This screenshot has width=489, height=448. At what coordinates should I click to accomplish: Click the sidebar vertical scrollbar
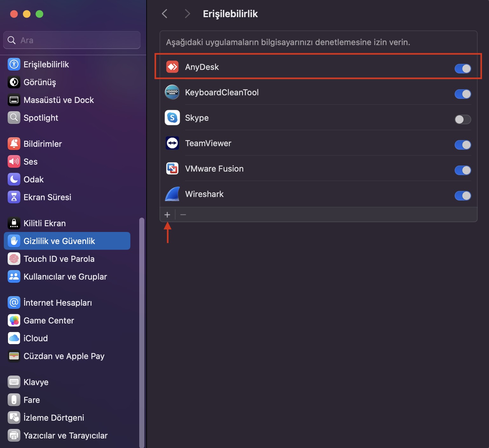(x=142, y=330)
